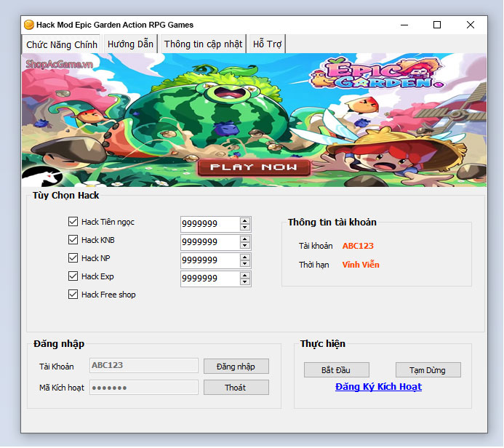Screen dimensions: 504x448
Task: Raise the Hack Exp value with up arrow
Action: click(x=245, y=276)
